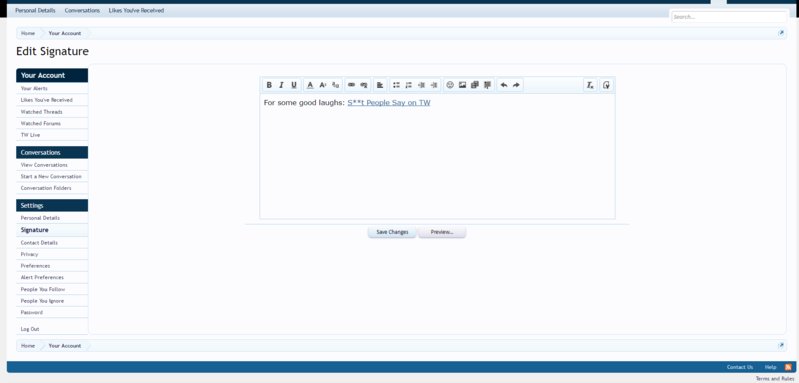The width and height of the screenshot is (799, 383).
Task: Insert an ordered numbered list
Action: [409, 85]
